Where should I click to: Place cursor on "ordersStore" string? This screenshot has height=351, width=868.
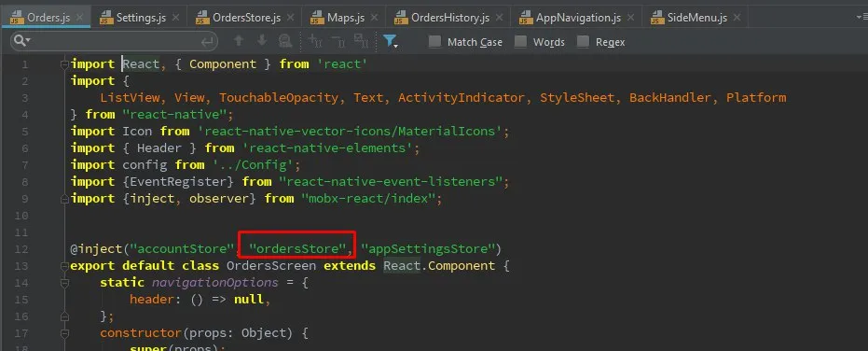(298, 248)
